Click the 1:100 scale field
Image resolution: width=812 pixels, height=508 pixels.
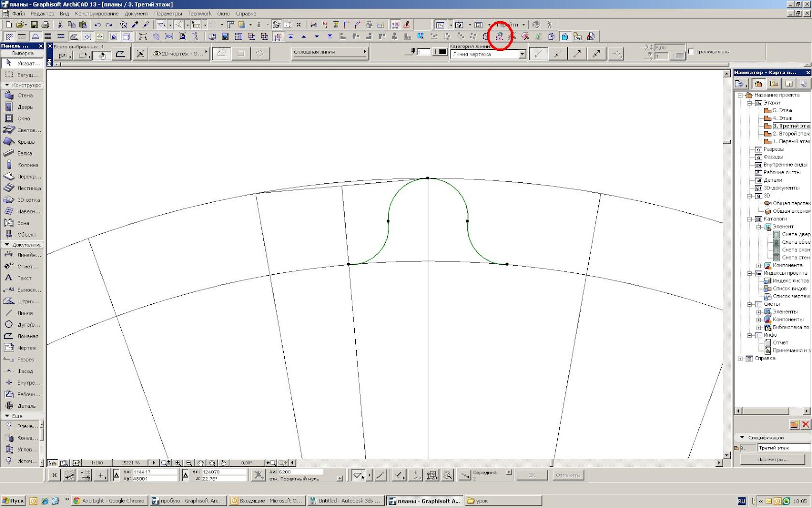tap(97, 463)
